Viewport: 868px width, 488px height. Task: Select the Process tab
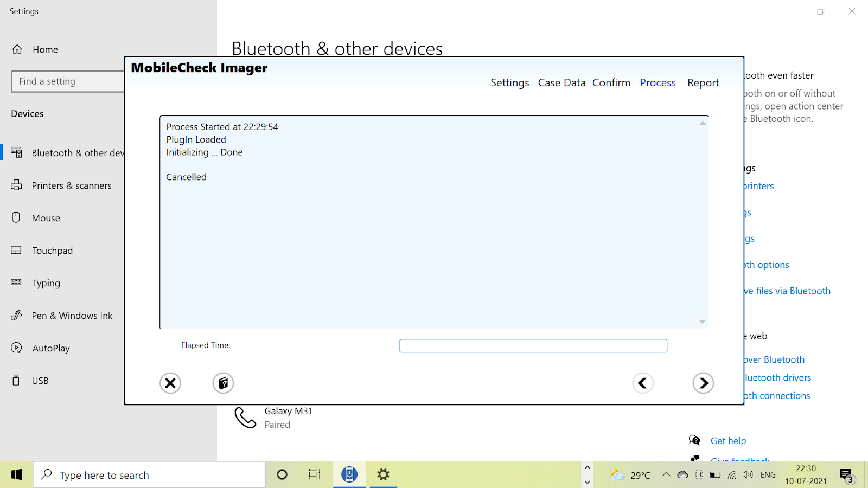658,83
